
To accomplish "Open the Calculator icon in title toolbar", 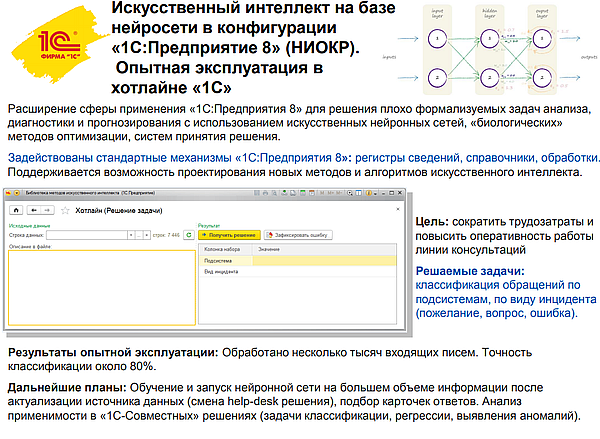I will (x=303, y=193).
